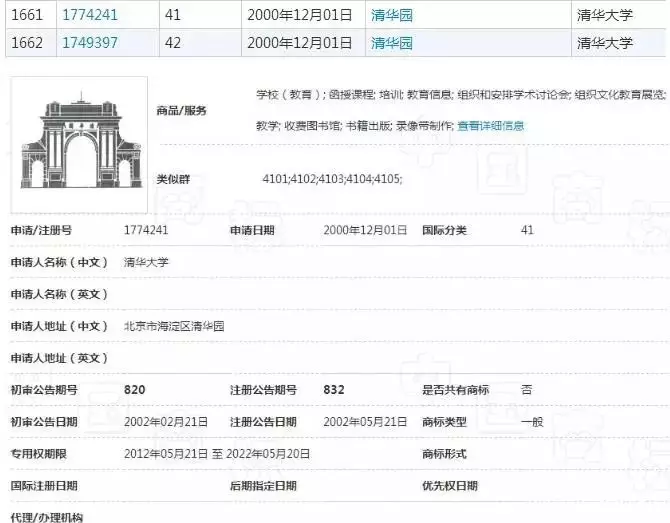Click date 2000年12月01日 in row 1662

[300, 43]
